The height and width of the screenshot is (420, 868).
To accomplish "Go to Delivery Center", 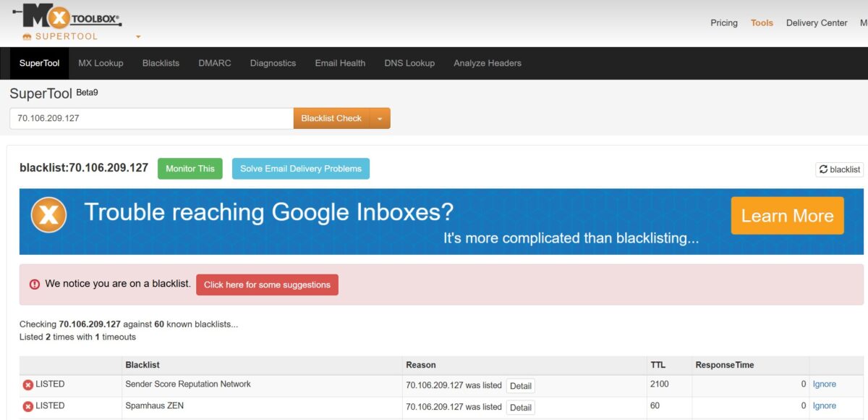I will [x=817, y=23].
